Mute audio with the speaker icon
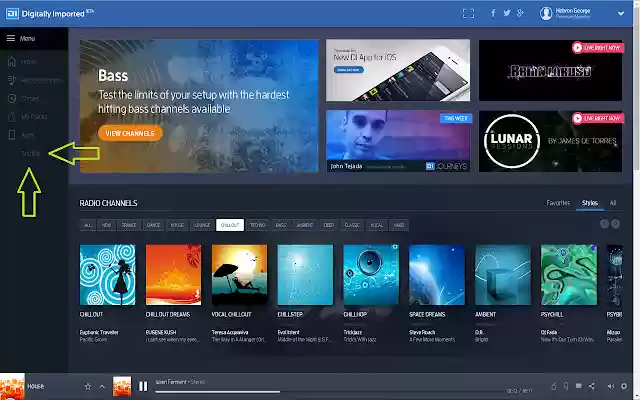This screenshot has height=400, width=640. (x=611, y=386)
